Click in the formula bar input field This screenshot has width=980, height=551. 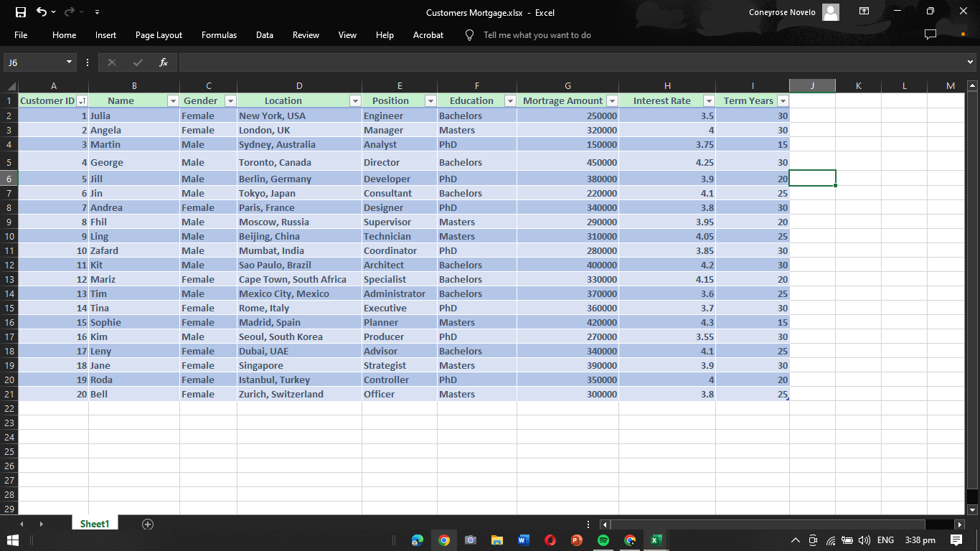point(572,62)
